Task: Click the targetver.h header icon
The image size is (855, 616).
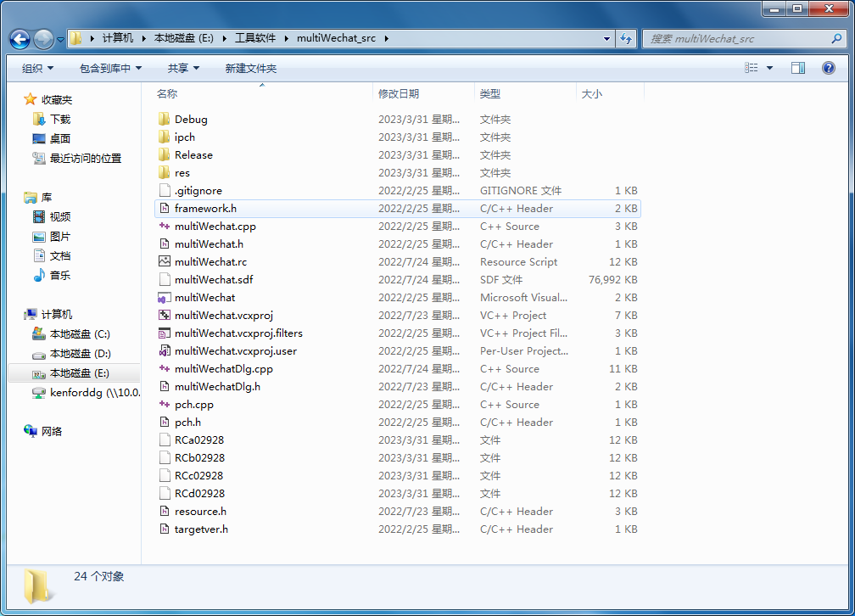Action: pyautogui.click(x=165, y=529)
